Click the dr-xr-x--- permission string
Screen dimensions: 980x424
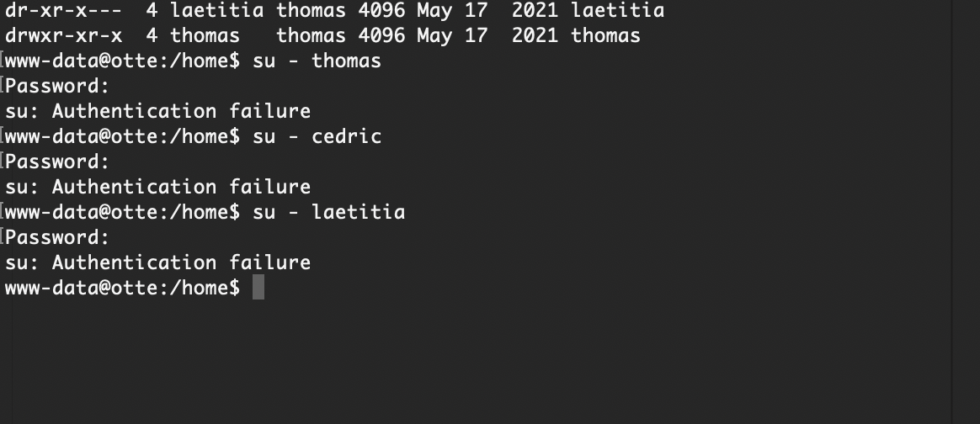coord(63,10)
